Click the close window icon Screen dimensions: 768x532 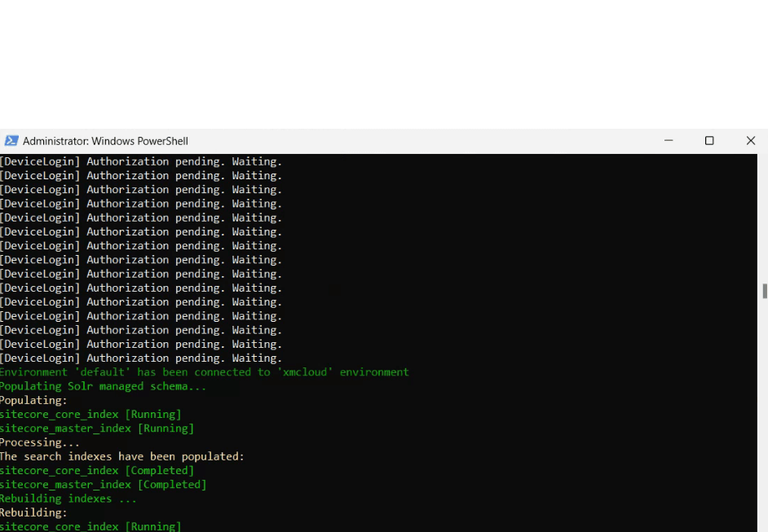click(750, 140)
